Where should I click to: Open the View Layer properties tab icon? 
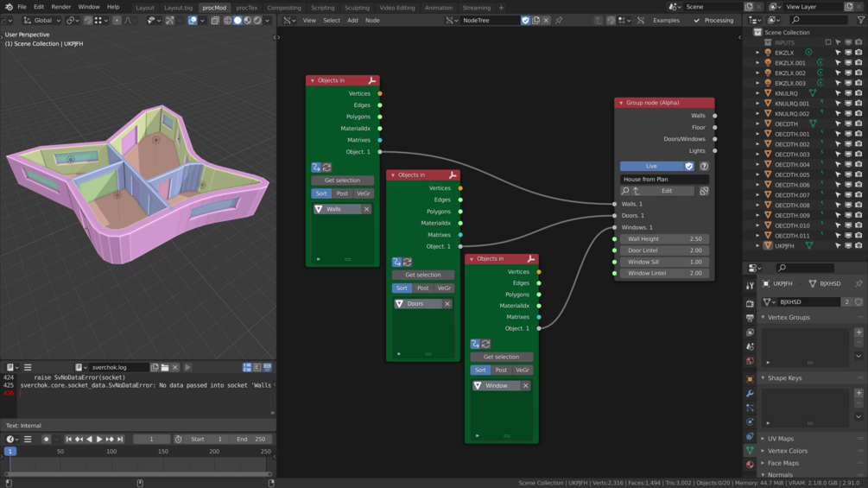[750, 333]
